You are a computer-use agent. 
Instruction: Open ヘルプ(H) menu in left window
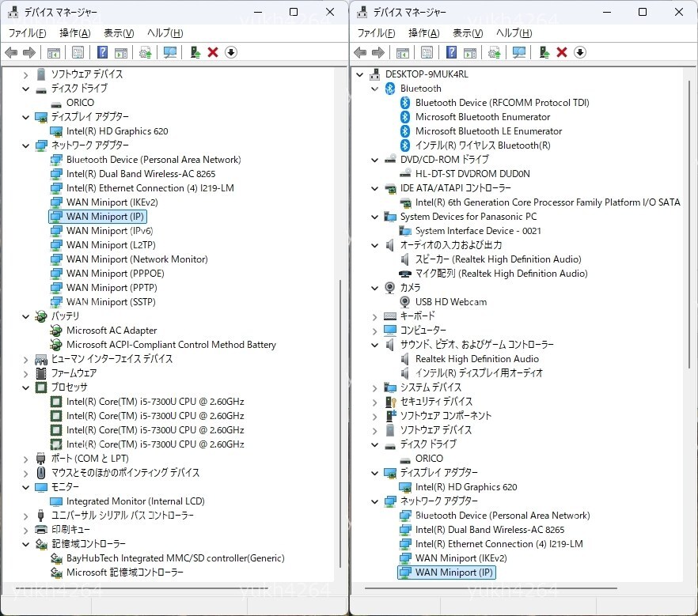pyautogui.click(x=165, y=33)
